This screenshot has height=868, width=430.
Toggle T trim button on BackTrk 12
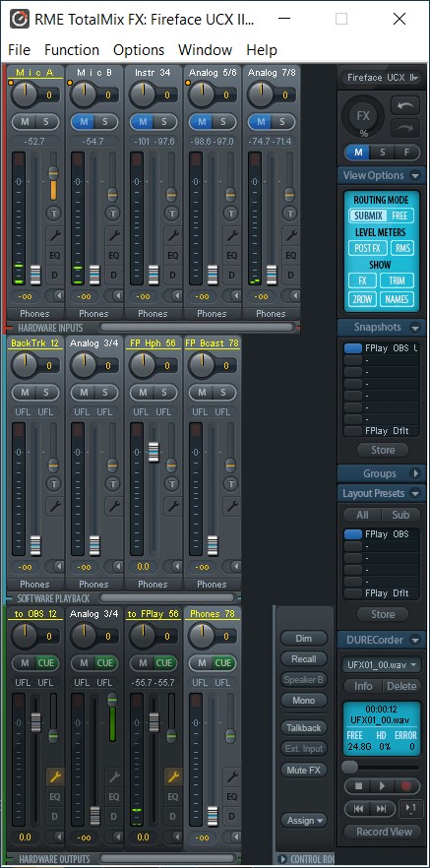point(54,484)
